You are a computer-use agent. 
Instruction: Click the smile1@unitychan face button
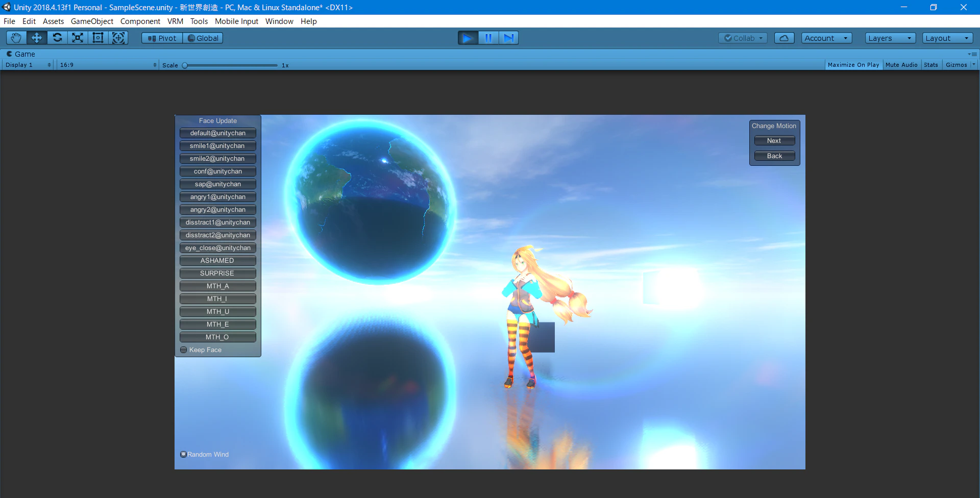coord(217,146)
